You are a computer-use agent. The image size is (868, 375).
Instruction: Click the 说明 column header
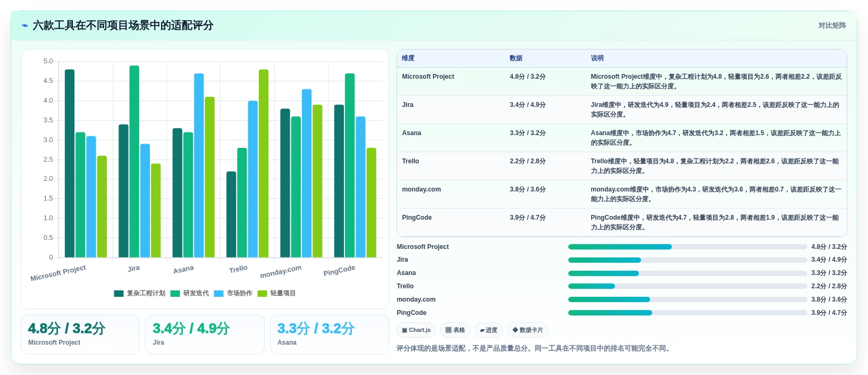(597, 59)
